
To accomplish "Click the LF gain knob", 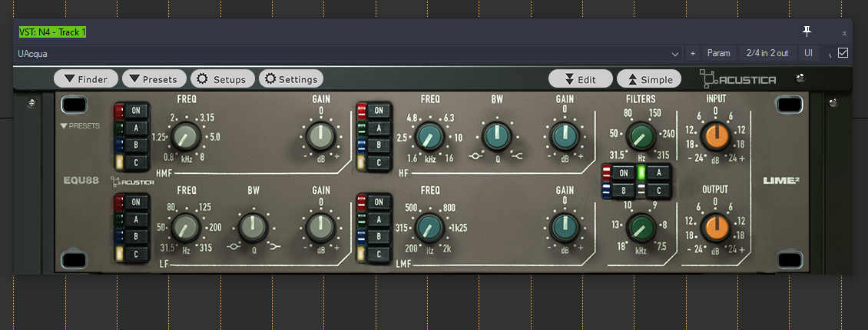I will click(320, 228).
